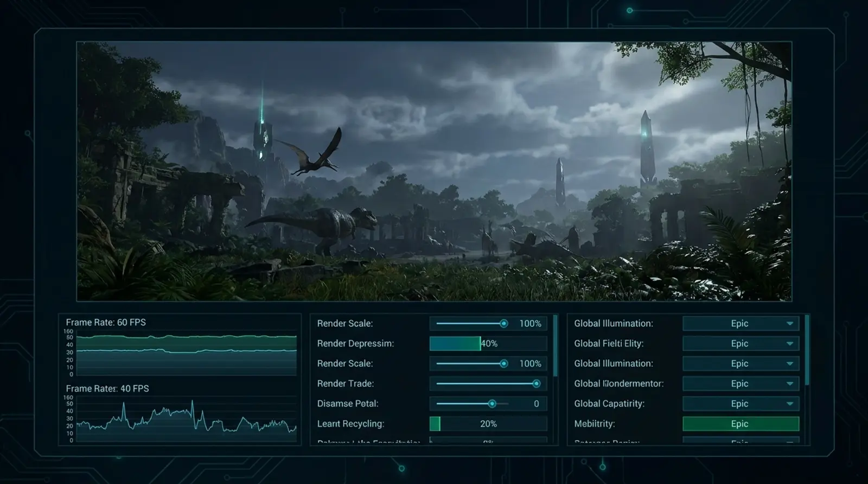The image size is (868, 484).
Task: Open the Global Ilondermentor Epic dropdown
Action: click(741, 384)
